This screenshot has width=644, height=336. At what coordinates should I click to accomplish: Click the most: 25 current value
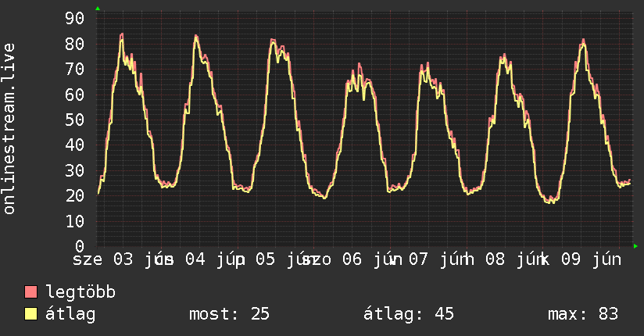(229, 314)
